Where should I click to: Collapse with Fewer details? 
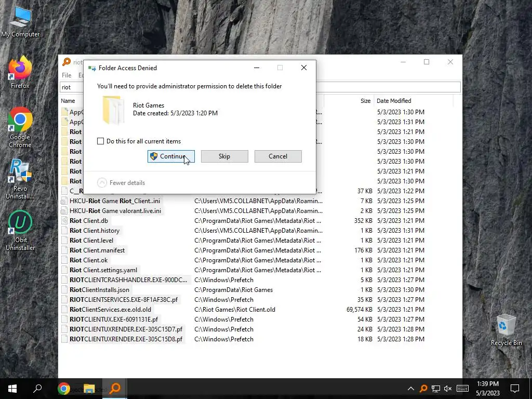121,183
